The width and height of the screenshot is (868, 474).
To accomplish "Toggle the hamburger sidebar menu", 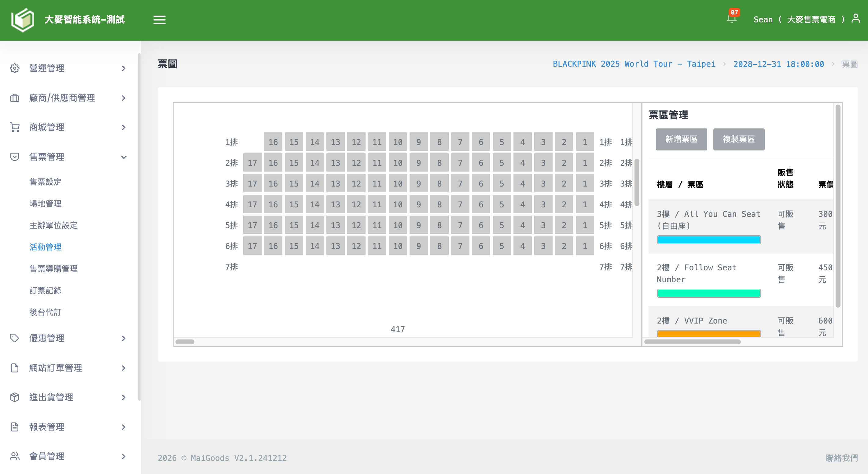I will [x=159, y=20].
